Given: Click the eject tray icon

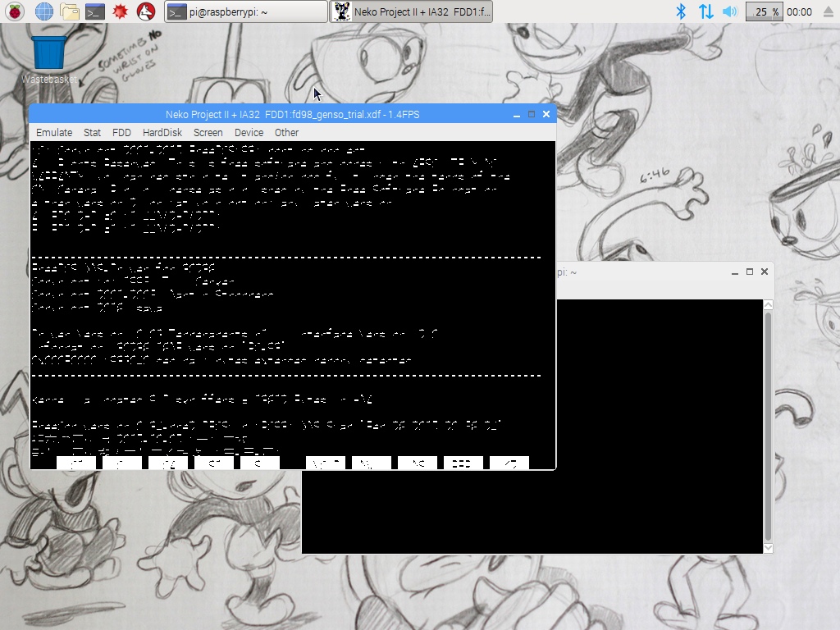Looking at the screenshot, I should pos(829,11).
